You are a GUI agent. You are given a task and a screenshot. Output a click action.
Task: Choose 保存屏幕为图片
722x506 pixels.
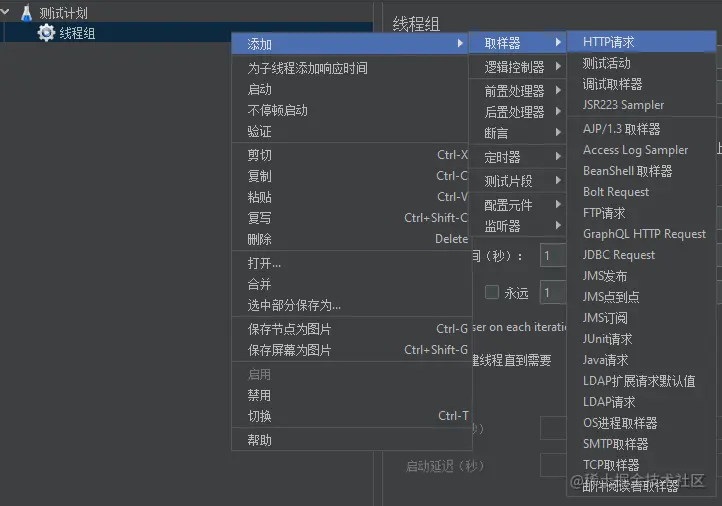tap(352, 350)
